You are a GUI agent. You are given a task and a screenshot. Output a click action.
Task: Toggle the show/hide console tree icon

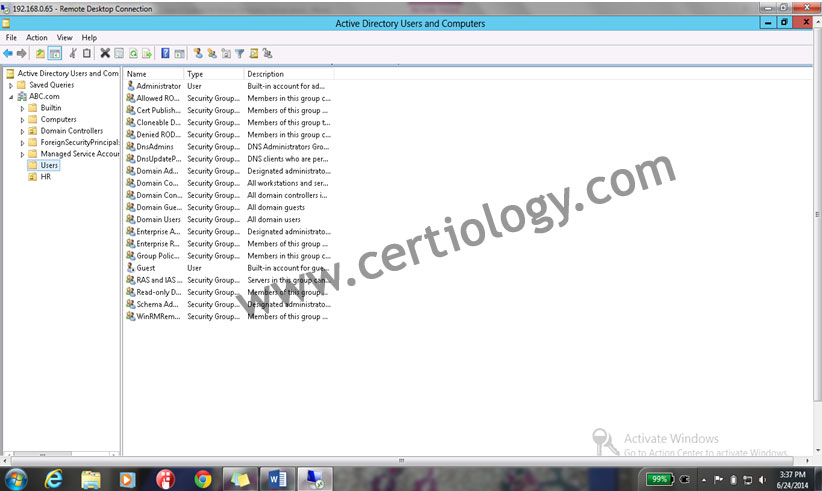(55, 53)
